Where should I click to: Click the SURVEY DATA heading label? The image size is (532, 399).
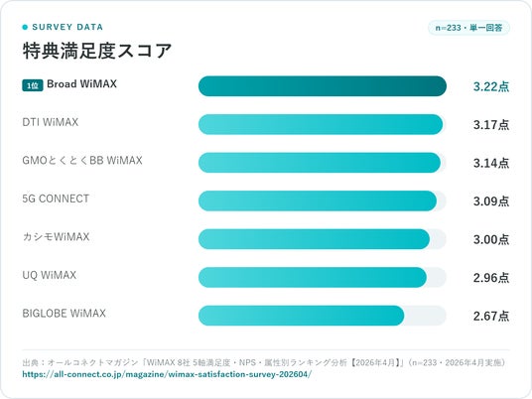(x=67, y=27)
